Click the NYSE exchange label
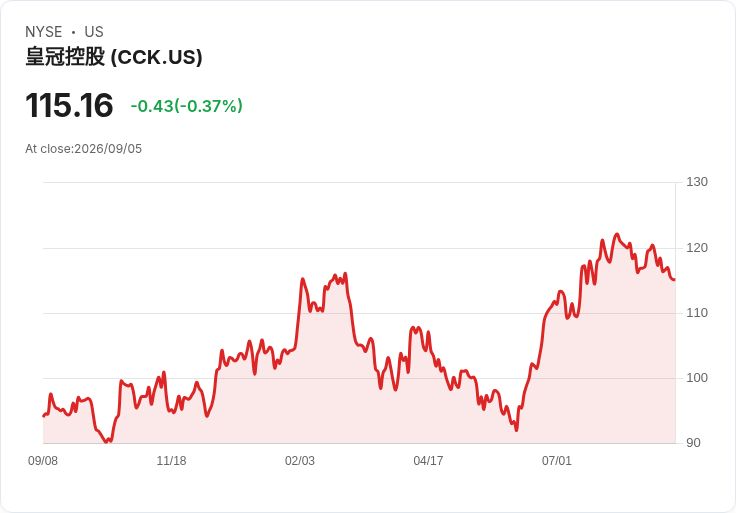 [x=44, y=32]
